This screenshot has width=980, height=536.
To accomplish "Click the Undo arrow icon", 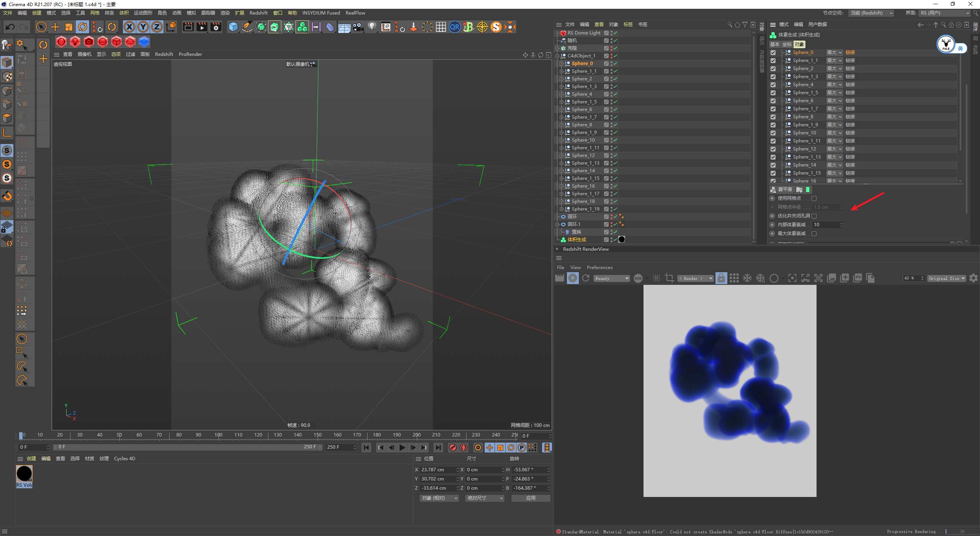I will point(10,27).
